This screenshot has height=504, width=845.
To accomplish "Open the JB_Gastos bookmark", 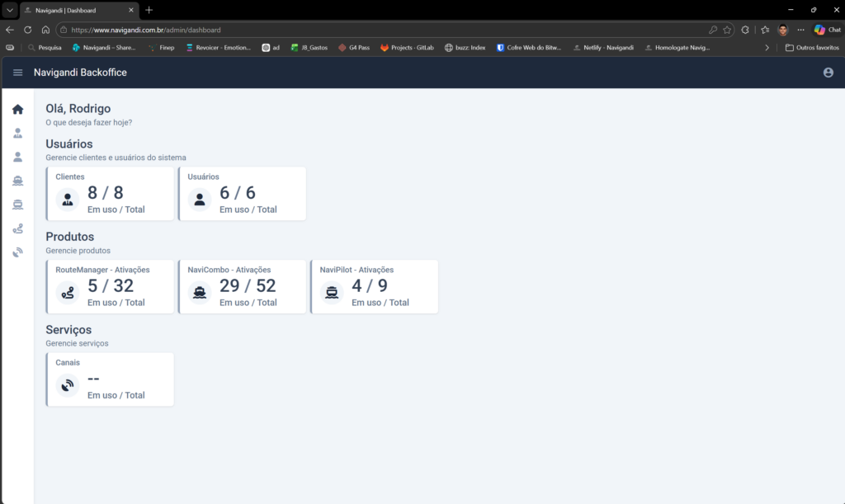I will point(309,48).
